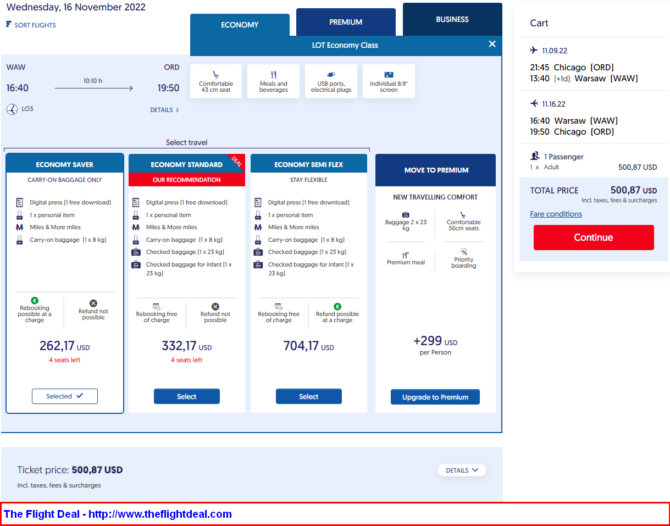Open the Fare conditions link
This screenshot has width=670, height=526.
(555, 214)
